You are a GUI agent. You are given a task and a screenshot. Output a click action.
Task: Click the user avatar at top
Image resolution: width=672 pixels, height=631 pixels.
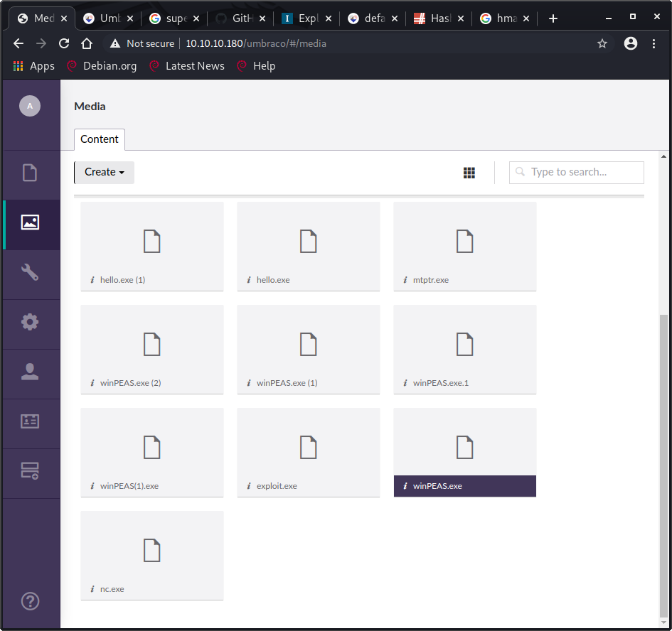click(x=30, y=107)
